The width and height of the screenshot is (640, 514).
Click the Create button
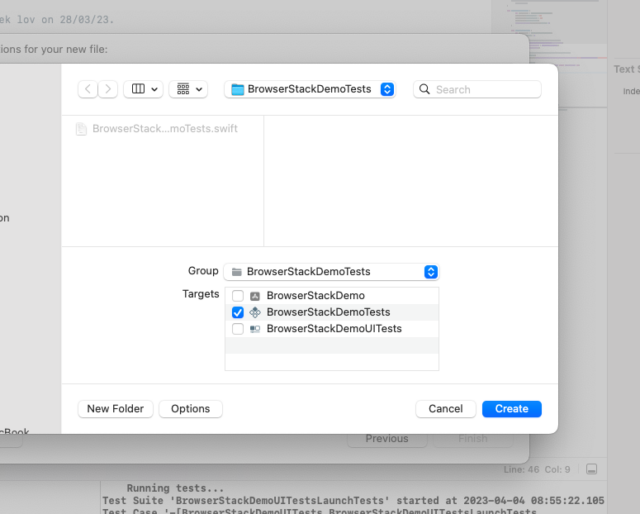[x=512, y=409]
